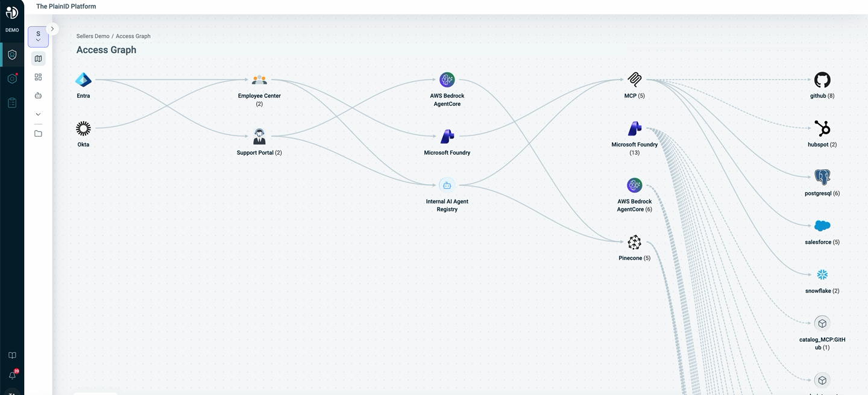Select the postgresql (6) node icon
Screen dimensions: 868x395
(822, 177)
